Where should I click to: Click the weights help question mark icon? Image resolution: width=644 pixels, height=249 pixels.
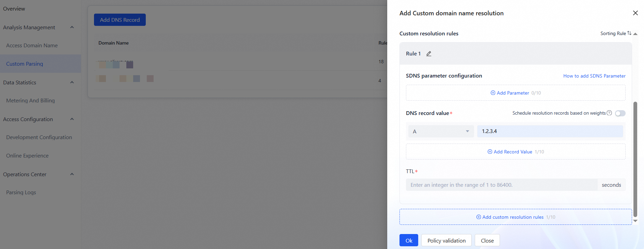tap(609, 113)
